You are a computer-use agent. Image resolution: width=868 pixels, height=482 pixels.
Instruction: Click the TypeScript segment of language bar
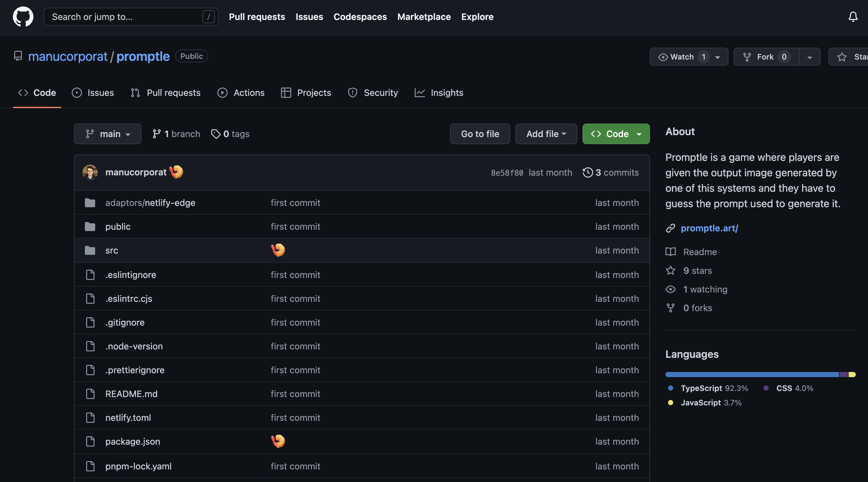click(x=751, y=375)
